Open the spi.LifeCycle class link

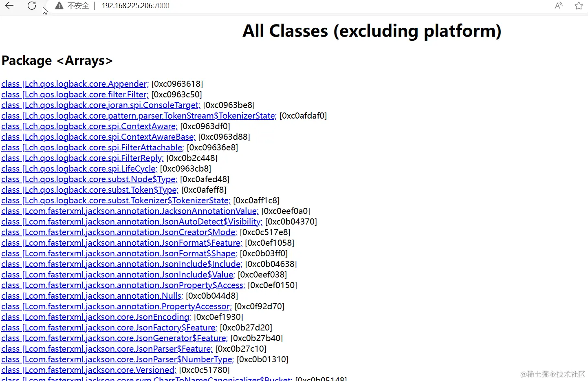(x=79, y=169)
